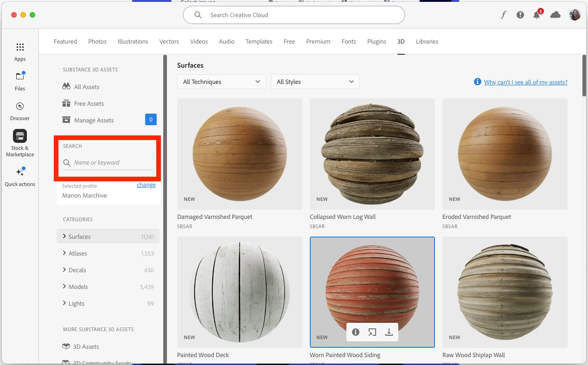
Task: Click the left sidebar vertical scrollbar
Action: pyautogui.click(x=164, y=209)
